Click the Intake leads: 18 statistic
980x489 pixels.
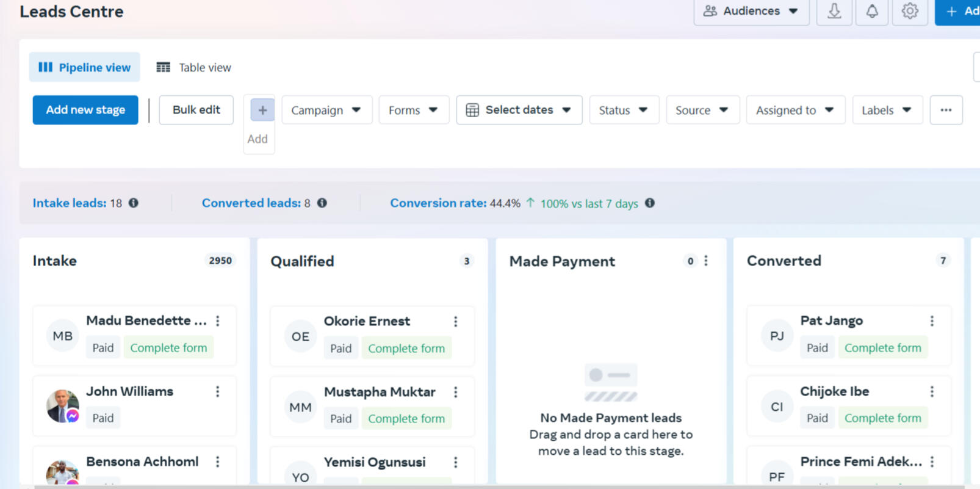click(77, 203)
